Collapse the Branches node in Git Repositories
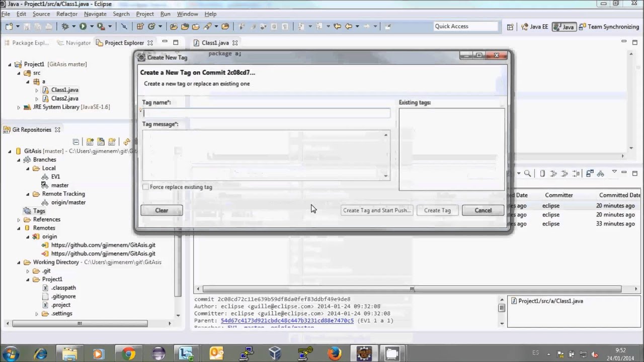Viewport: 644px width, 362px height. coord(19,160)
